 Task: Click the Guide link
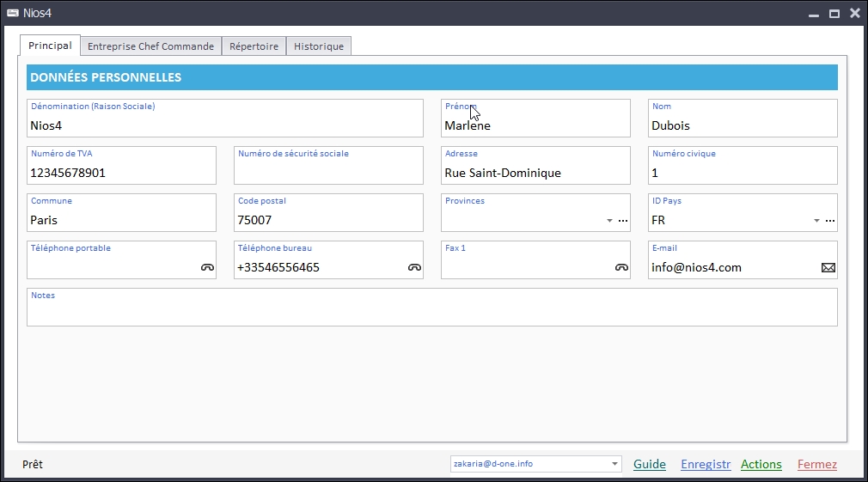(650, 464)
